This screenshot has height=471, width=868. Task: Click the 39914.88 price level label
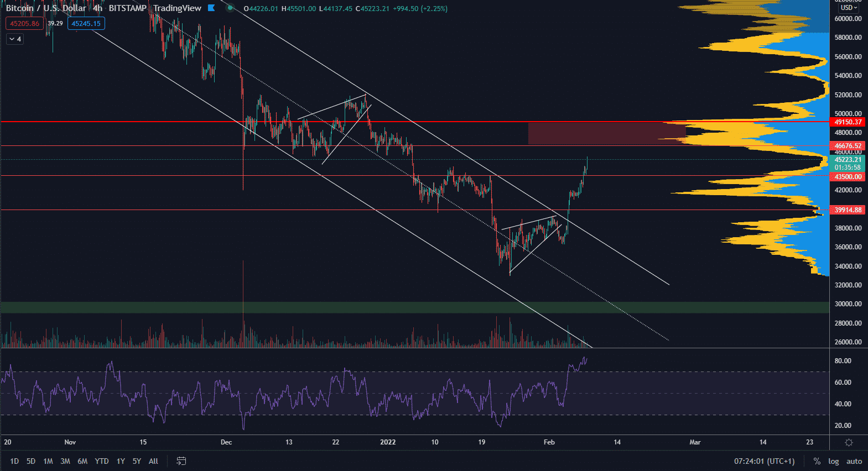point(848,210)
